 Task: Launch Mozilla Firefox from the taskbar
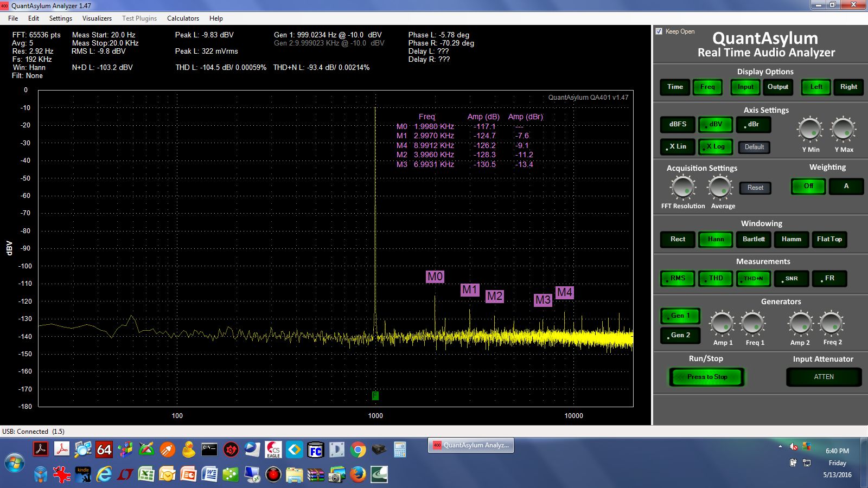[358, 475]
